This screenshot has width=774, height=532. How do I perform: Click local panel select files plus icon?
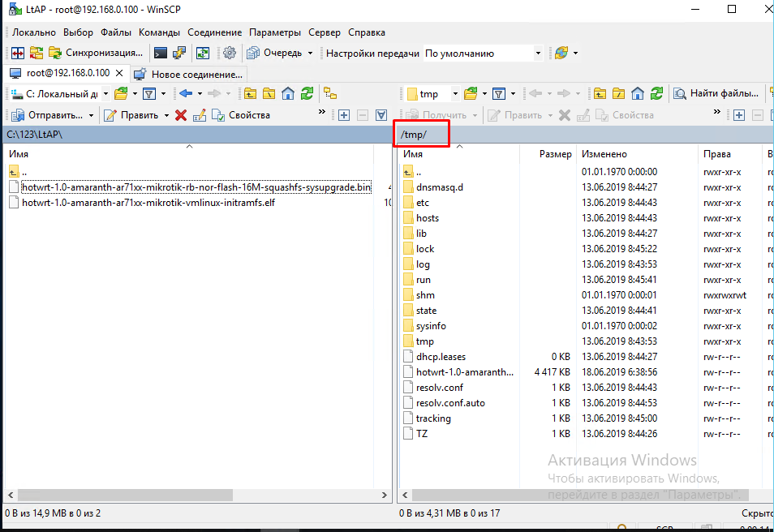point(344,115)
